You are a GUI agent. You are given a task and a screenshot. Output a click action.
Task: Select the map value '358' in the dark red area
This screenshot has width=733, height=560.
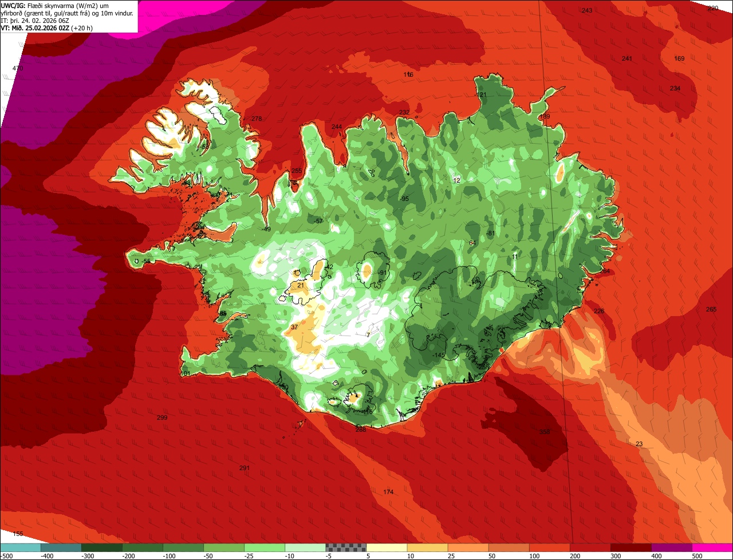(545, 432)
